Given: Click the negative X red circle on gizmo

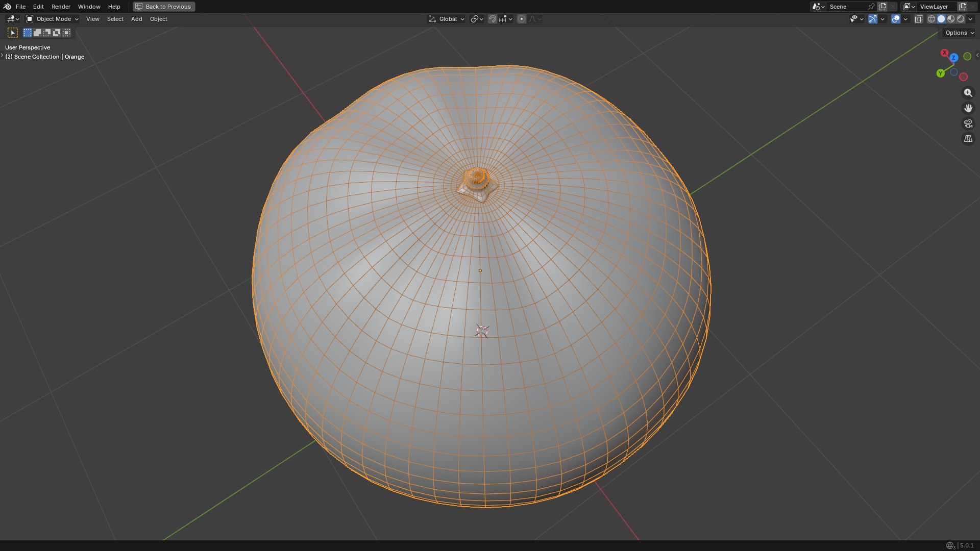Looking at the screenshot, I should click(x=963, y=77).
